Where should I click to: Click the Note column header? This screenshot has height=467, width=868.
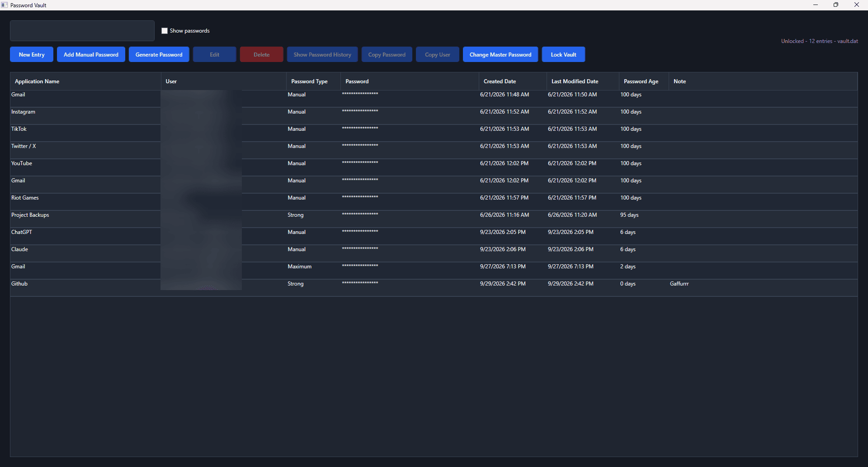pos(763,81)
